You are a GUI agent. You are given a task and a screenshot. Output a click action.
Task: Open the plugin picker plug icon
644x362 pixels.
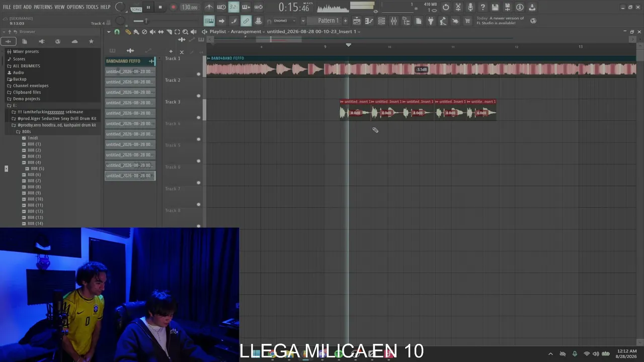[x=431, y=21]
